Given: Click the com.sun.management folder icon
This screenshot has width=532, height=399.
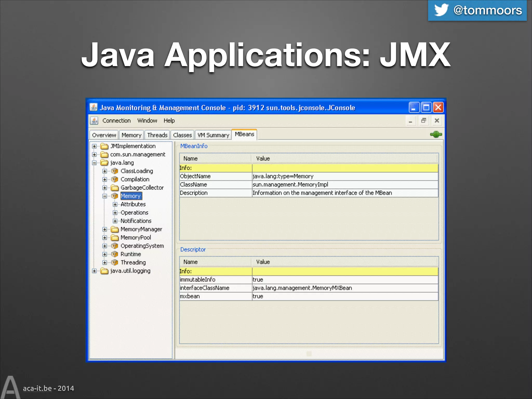Looking at the screenshot, I should click(x=104, y=155).
